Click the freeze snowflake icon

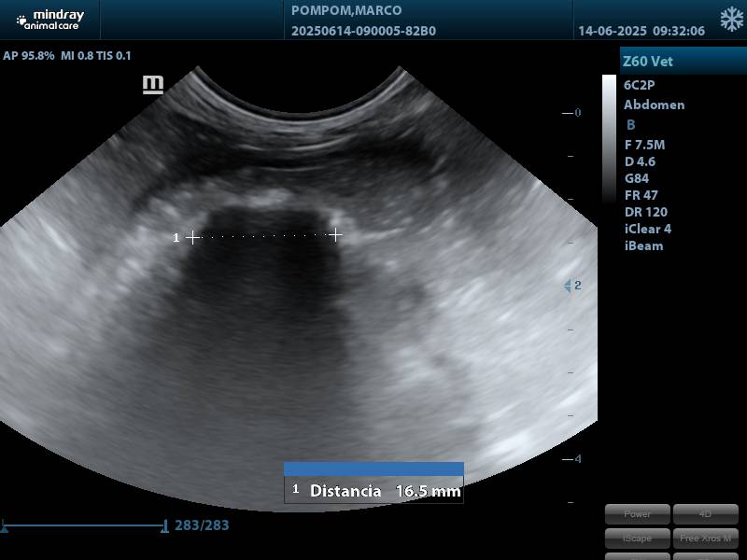click(x=731, y=20)
